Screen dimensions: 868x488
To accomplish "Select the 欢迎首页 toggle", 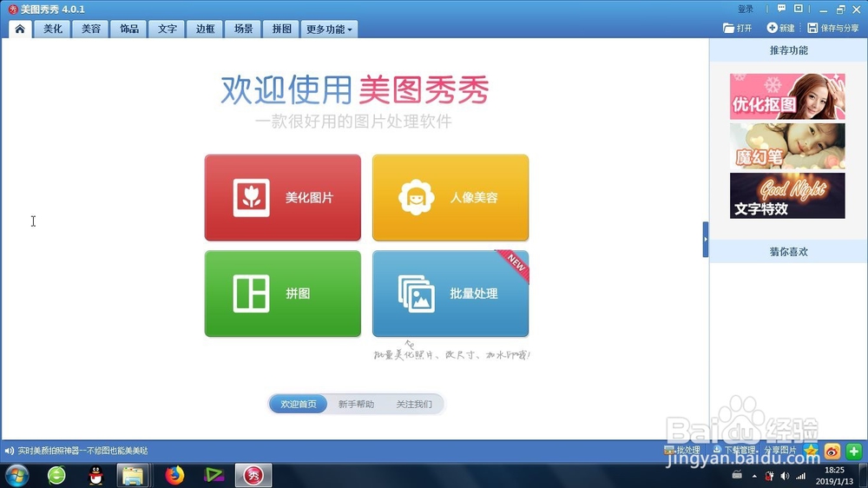I will [x=299, y=404].
